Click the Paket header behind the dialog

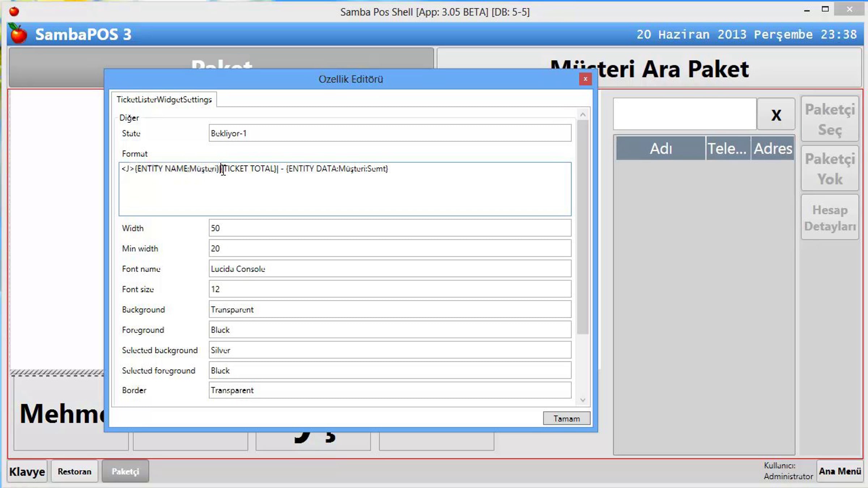[x=221, y=59]
